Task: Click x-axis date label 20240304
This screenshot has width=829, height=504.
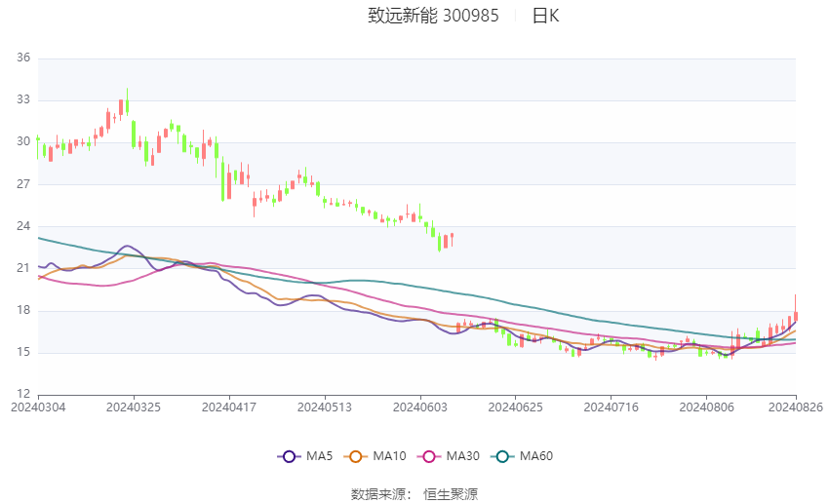Action: tap(38, 407)
